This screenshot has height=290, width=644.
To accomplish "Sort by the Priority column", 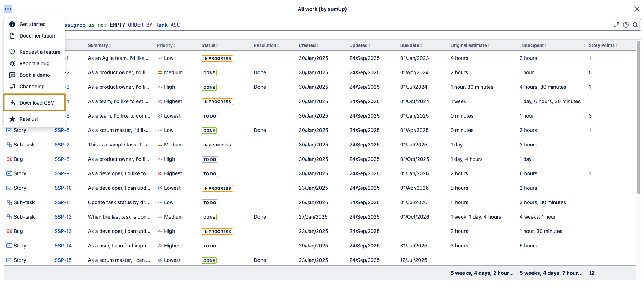I will pos(166,45).
